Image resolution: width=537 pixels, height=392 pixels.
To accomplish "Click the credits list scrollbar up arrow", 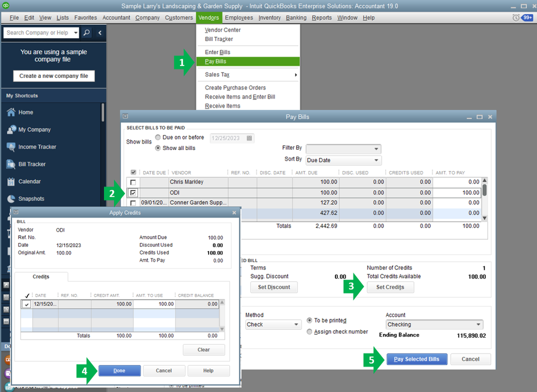I will pos(222,303).
